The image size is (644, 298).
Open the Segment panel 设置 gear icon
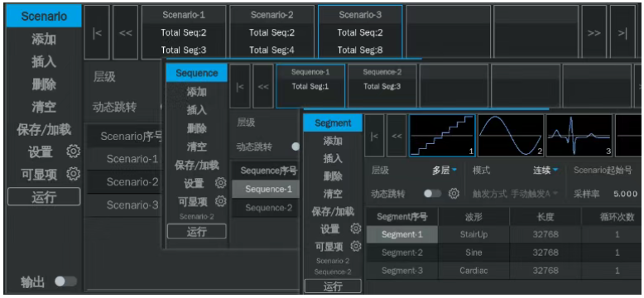356,228
